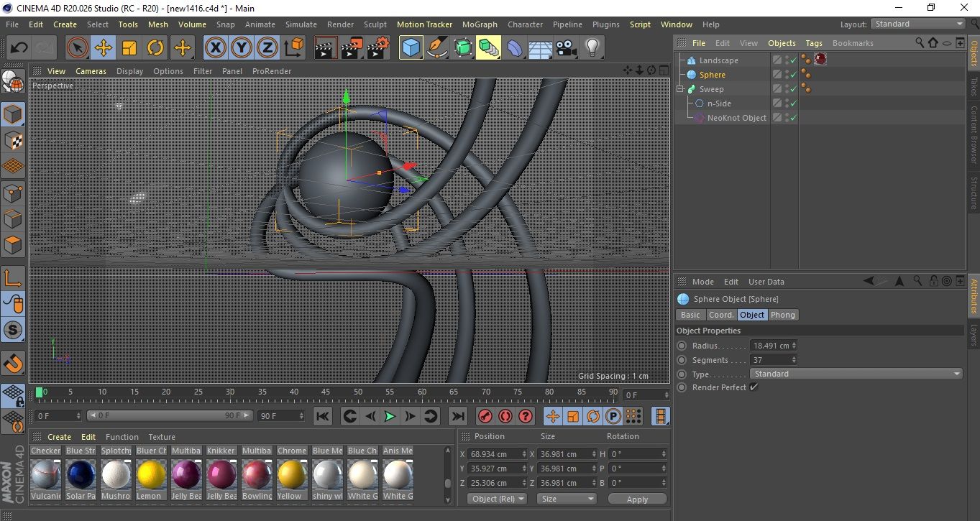Click the Apply button

[637, 499]
